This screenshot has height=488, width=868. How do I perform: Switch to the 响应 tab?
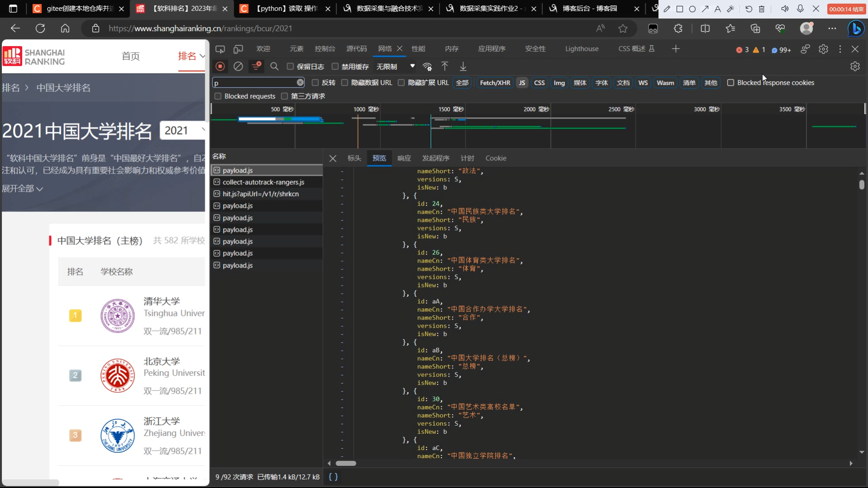click(404, 158)
